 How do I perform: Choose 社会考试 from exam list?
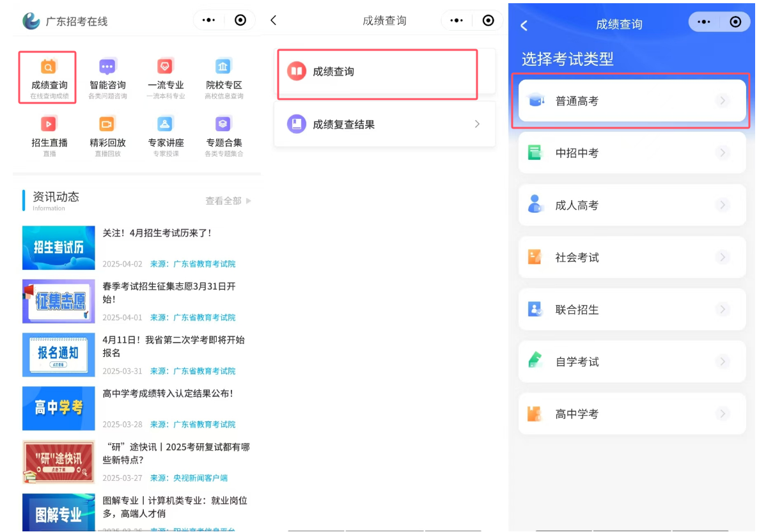[x=632, y=258]
